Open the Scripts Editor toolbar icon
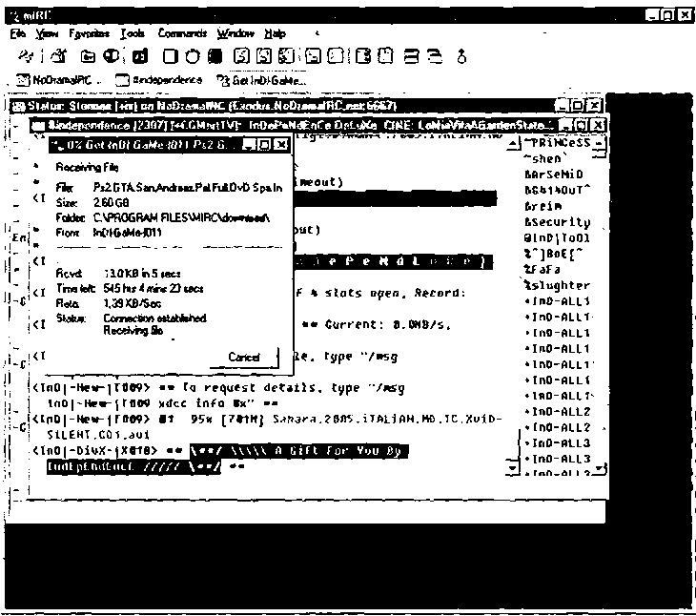This screenshot has height=616, width=696. tap(141, 56)
